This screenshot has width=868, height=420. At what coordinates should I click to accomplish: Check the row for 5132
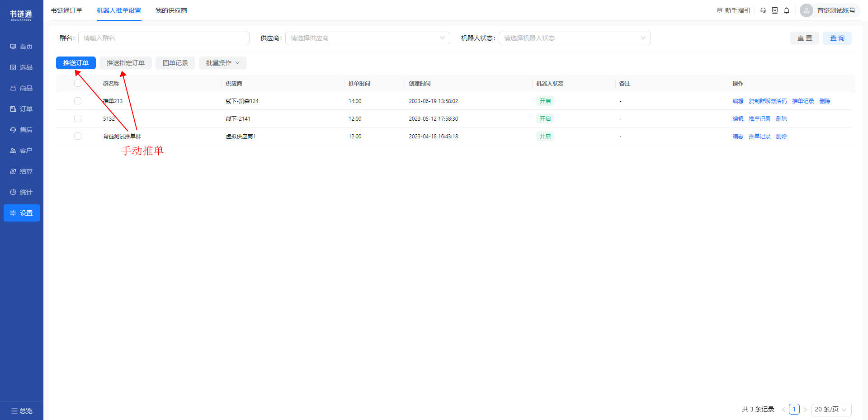pos(78,118)
